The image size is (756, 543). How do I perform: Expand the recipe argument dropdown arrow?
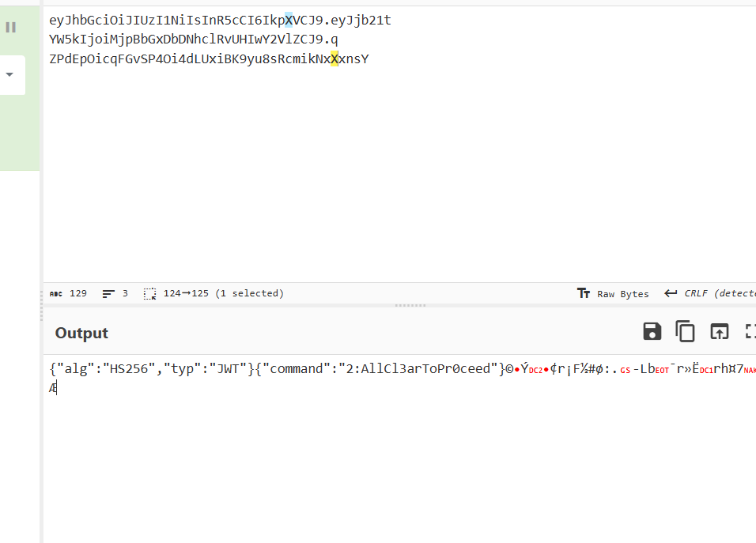coord(10,75)
